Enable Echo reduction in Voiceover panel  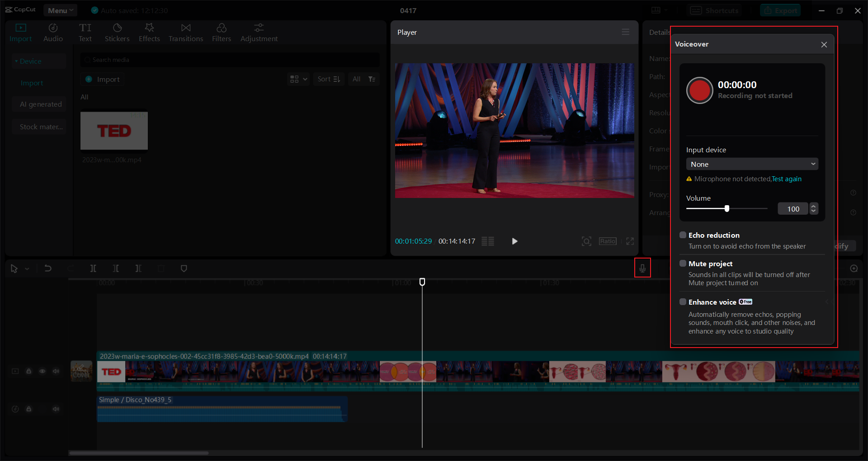tap(683, 235)
